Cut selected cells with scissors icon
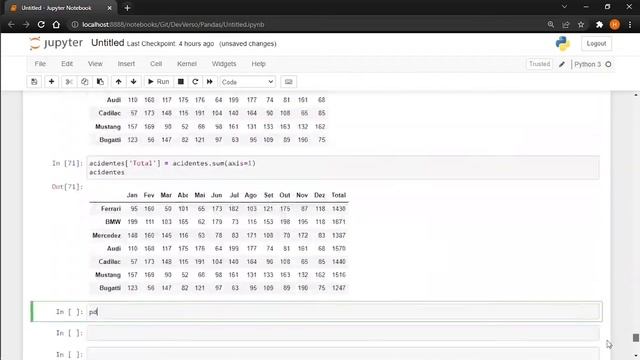Screen dimensions: 640x360 (x=69, y=82)
